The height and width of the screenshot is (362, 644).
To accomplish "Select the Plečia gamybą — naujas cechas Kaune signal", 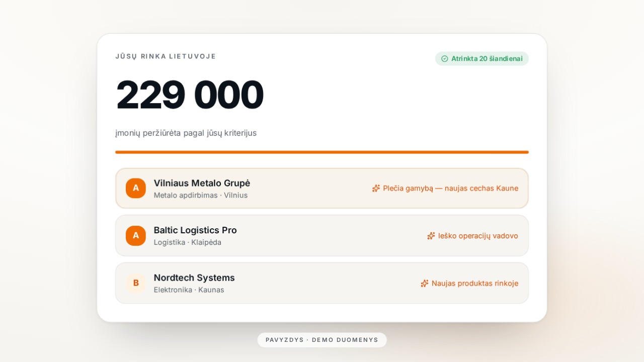I will click(x=451, y=189).
